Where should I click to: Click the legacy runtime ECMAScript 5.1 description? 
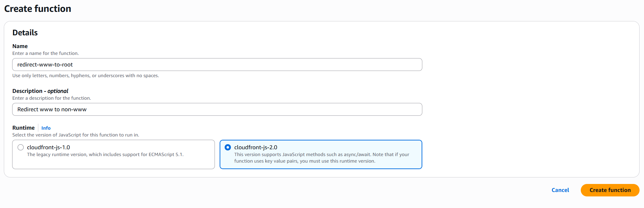[x=105, y=155]
